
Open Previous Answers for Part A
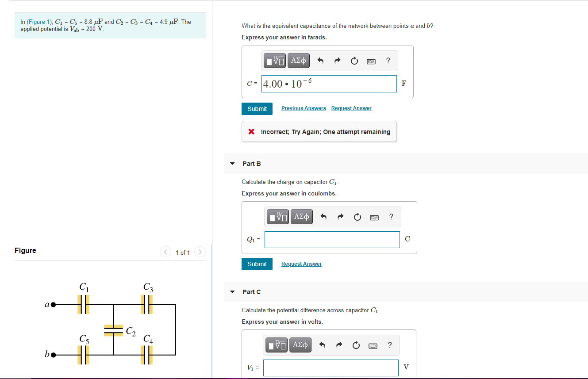[304, 108]
